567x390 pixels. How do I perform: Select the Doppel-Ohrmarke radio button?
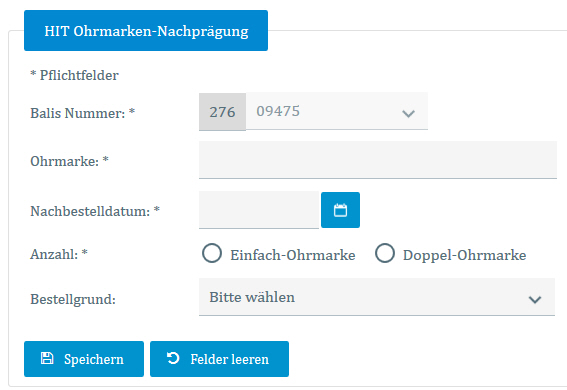pyautogui.click(x=385, y=253)
